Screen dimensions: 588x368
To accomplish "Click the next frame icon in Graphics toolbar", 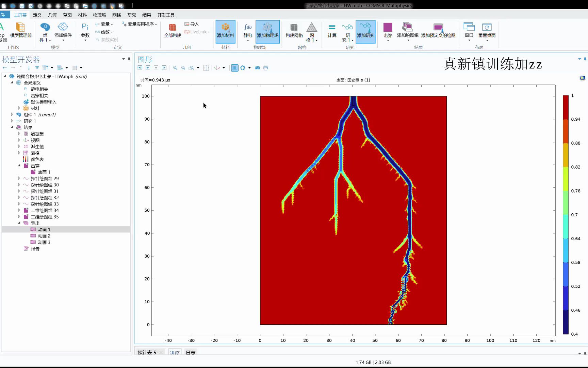I will 164,68.
